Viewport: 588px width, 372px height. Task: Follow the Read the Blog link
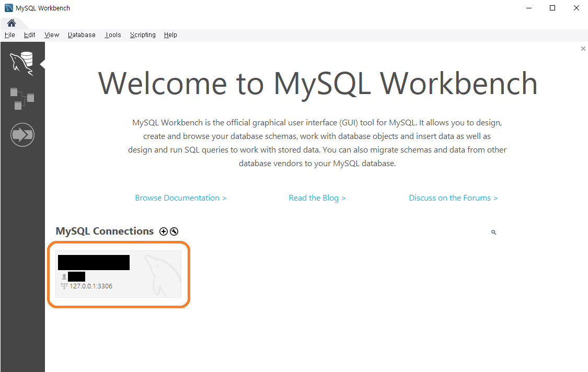pyautogui.click(x=317, y=198)
